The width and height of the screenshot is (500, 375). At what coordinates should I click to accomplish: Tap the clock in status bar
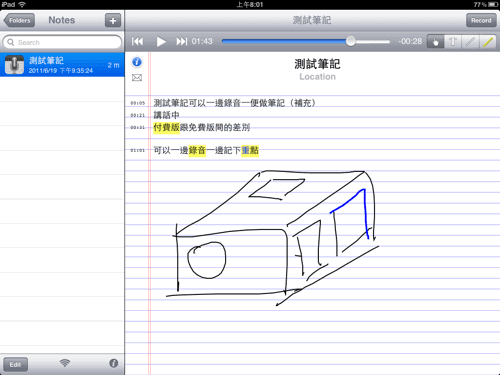(x=250, y=5)
